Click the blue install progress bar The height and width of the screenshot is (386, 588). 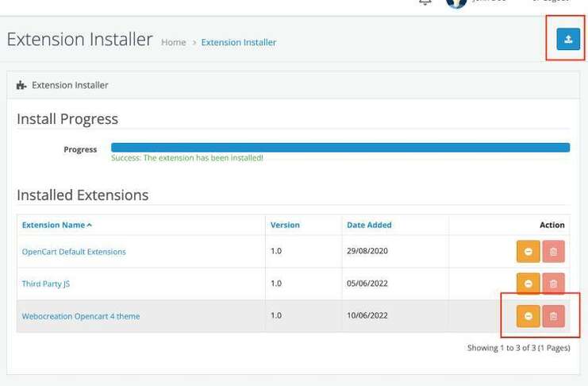coord(340,147)
